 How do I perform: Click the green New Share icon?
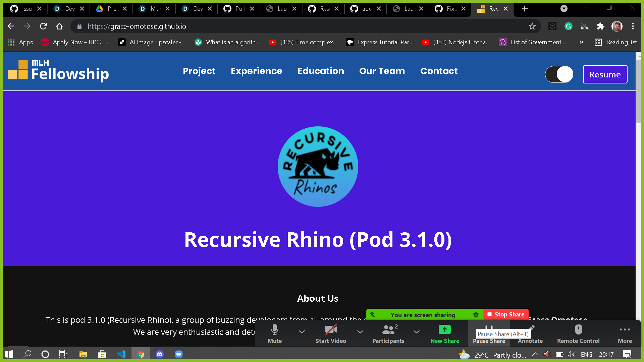[444, 330]
